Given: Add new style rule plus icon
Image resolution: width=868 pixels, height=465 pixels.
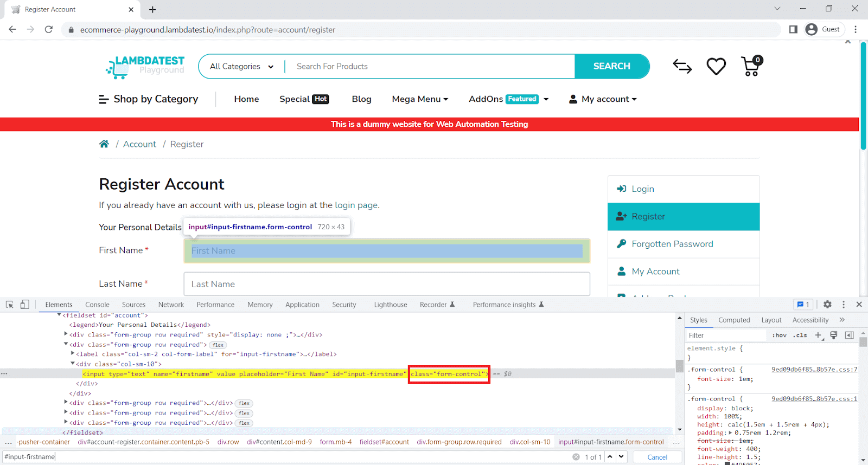Looking at the screenshot, I should pyautogui.click(x=819, y=335).
